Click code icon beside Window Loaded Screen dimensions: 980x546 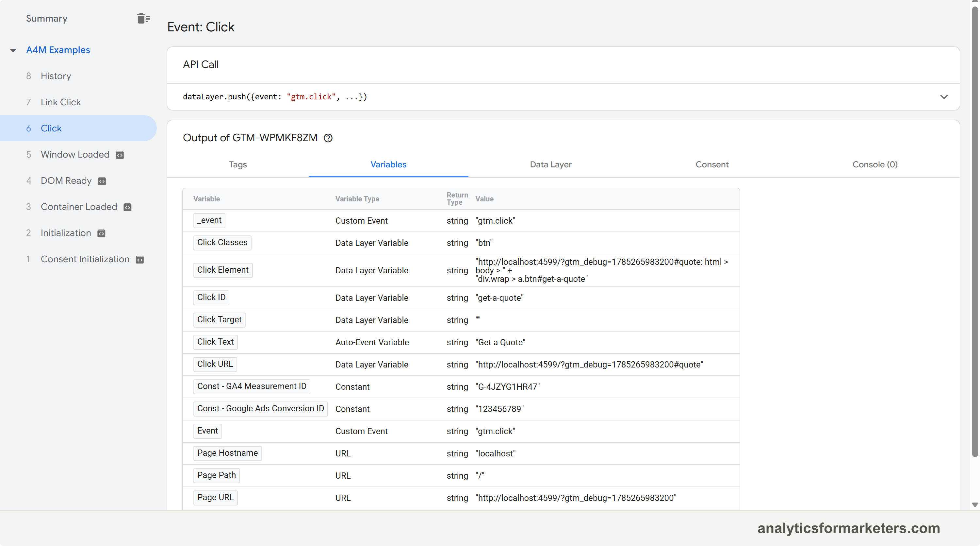[x=120, y=155]
